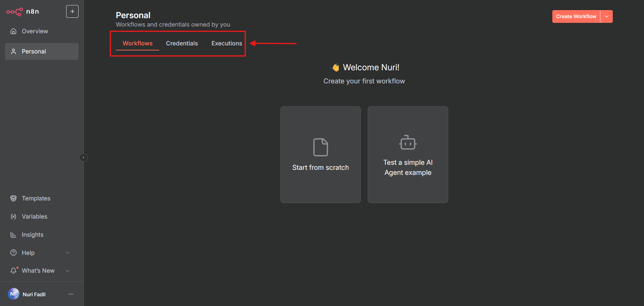
Task: Click the Create your first workflow text
Action: click(x=364, y=81)
